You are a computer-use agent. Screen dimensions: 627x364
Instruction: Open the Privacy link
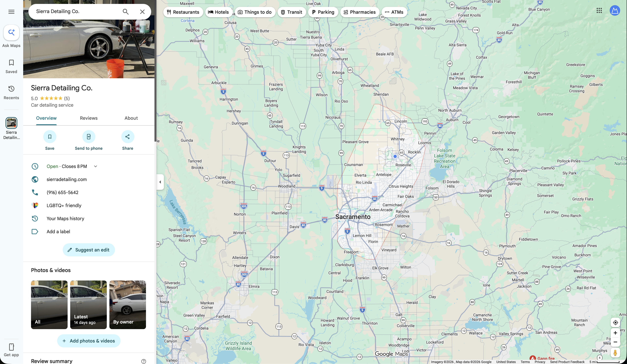(x=540, y=362)
